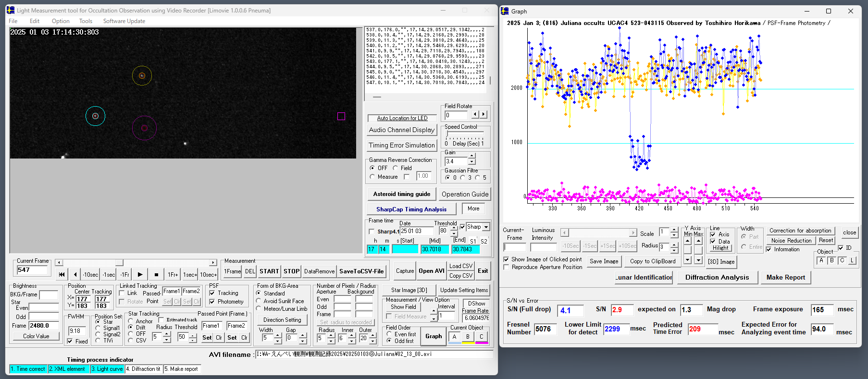868x379 pixels.
Task: Select Gaussian Filtre radio option 3
Action: [x=463, y=178]
